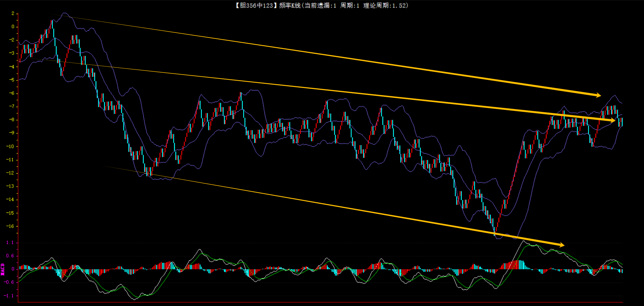Click the arrowhead of the top trend line
644x306 pixels.
[598, 95]
